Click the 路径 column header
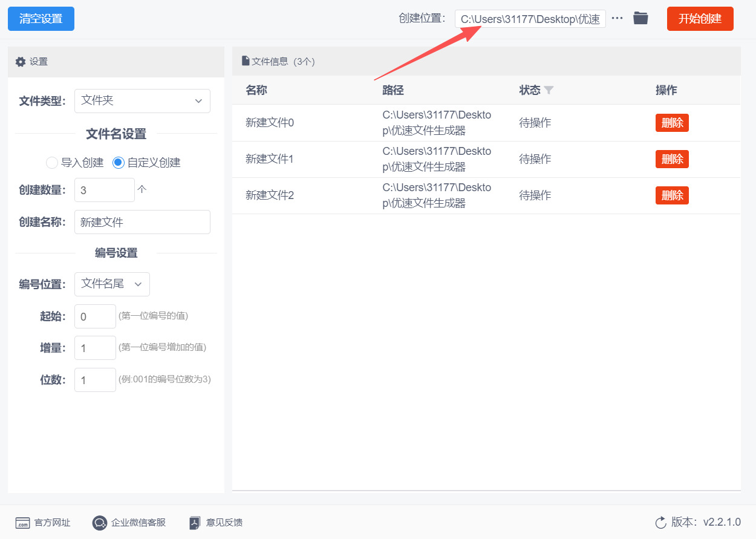Viewport: 756px width, 539px height. [393, 90]
